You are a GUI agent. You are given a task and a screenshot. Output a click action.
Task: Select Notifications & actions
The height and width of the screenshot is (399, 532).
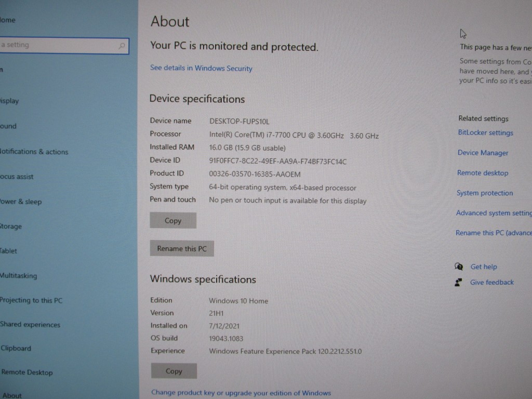[x=34, y=152]
